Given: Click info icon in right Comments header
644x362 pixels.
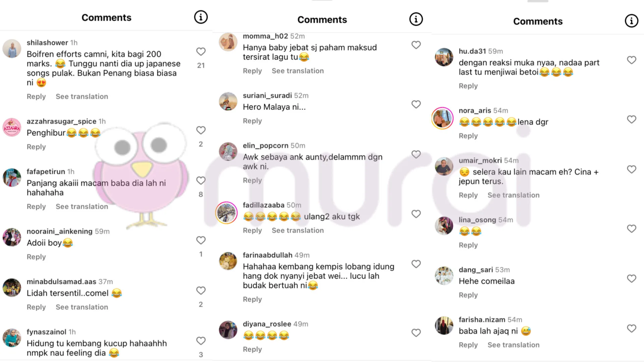Looking at the screenshot, I should 631,21.
